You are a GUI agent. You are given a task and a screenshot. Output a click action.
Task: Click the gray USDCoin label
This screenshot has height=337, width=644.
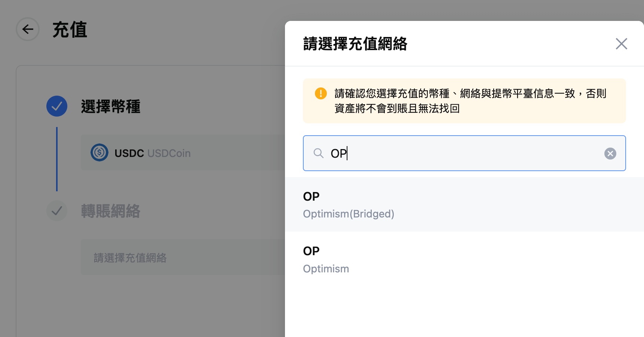pyautogui.click(x=169, y=153)
